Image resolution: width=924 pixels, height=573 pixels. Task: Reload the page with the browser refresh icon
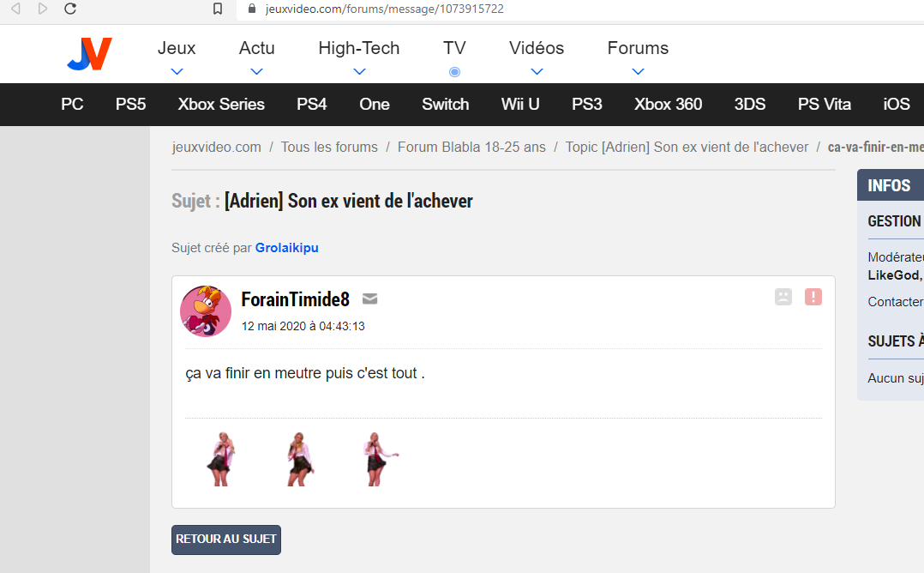70,9
